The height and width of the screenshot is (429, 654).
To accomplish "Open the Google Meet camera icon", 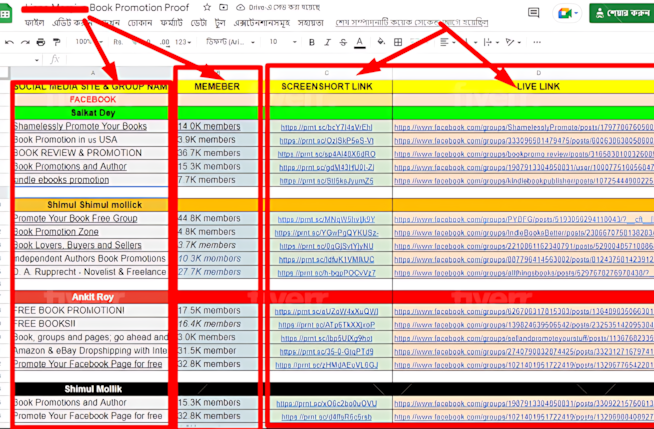I will click(563, 12).
